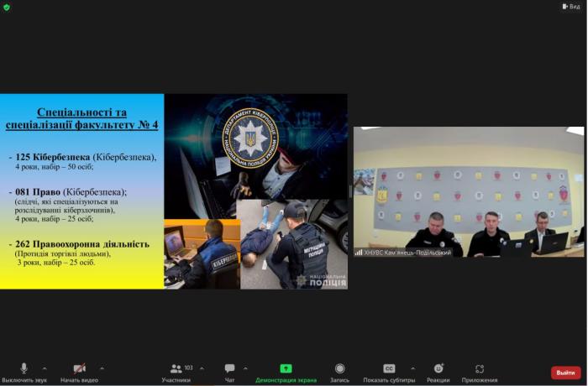Click the green Демонстрация экрана share icon

[286, 368]
